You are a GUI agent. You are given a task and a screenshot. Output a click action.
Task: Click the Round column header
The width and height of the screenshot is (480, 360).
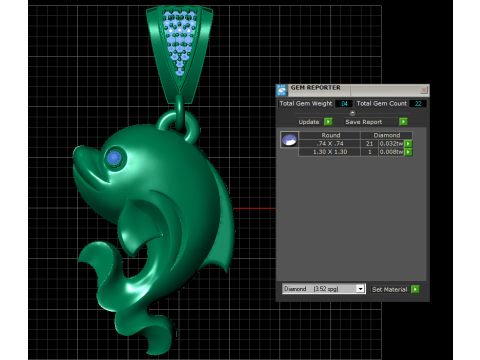click(330, 135)
